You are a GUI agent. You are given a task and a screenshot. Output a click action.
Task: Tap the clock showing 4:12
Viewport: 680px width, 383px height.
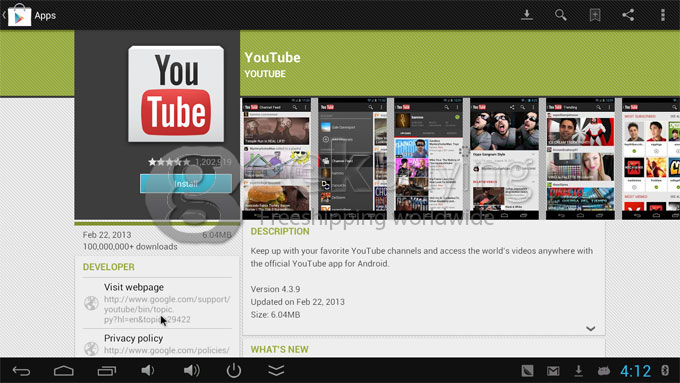click(635, 371)
